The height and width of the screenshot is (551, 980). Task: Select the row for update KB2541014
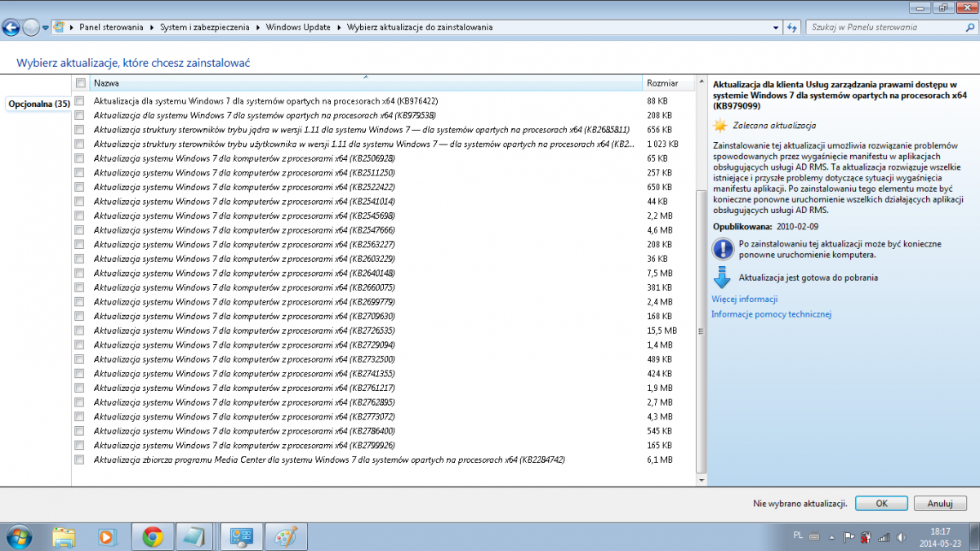384,201
